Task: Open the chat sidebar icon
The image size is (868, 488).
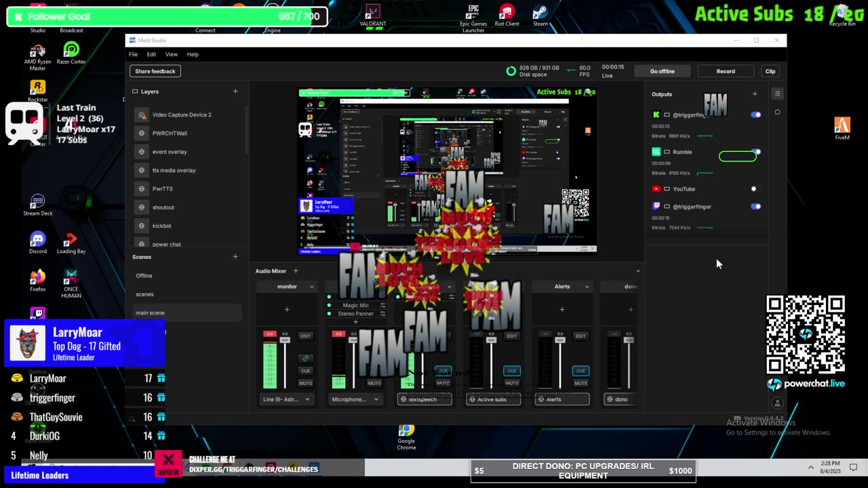Action: tap(778, 113)
